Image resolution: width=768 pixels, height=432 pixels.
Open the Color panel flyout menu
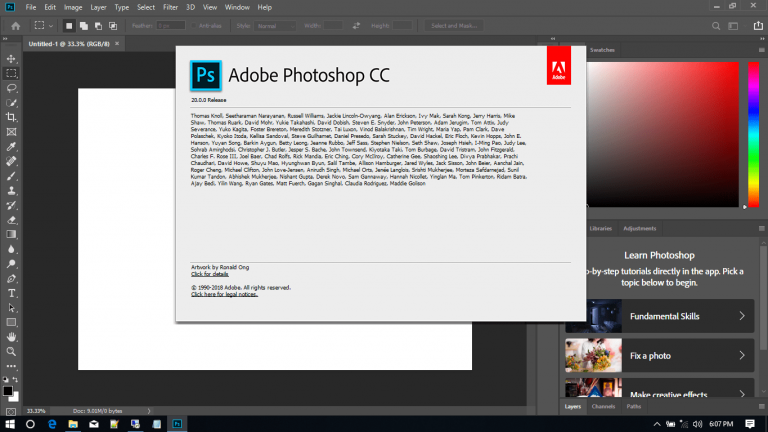tap(762, 50)
